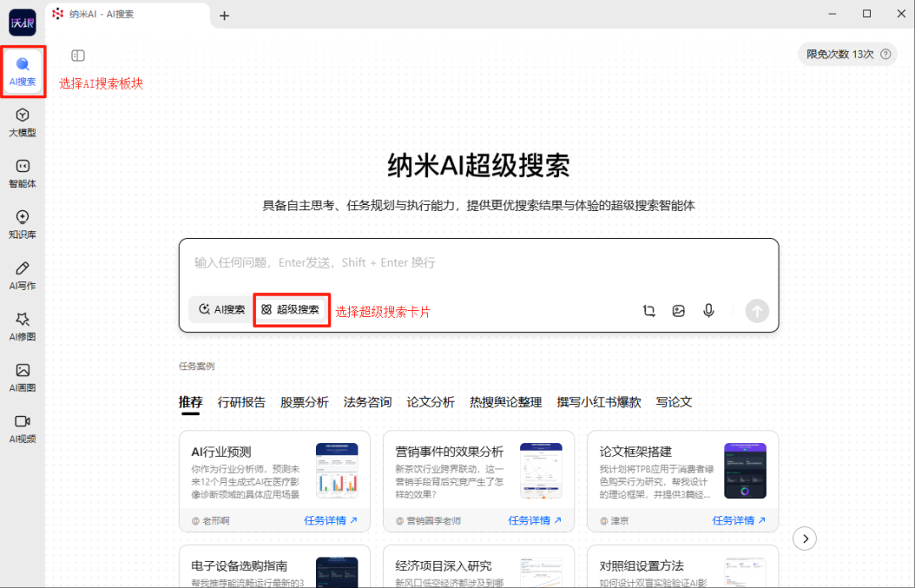Image resolution: width=915 pixels, height=588 pixels.
Task: Open the AI视频 sidebar module
Action: pos(22,429)
